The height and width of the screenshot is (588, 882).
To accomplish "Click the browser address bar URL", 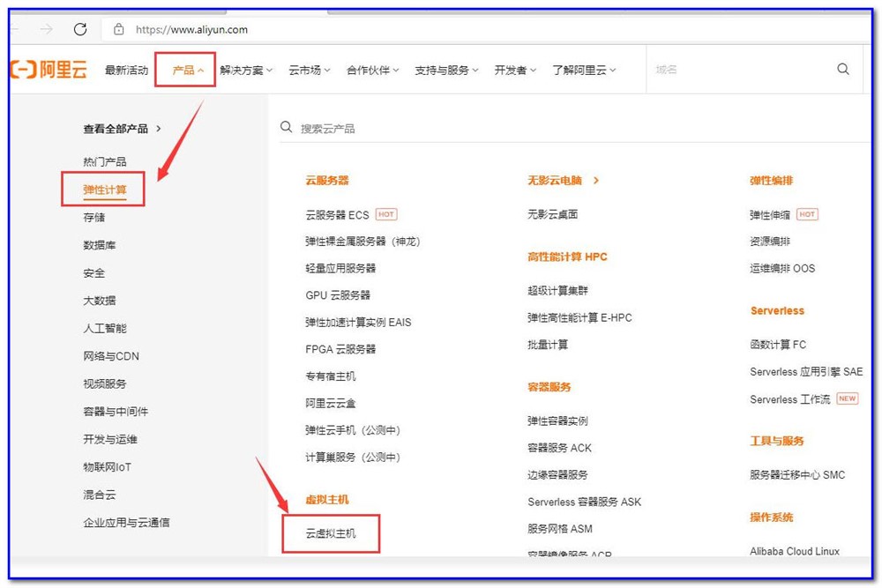I will click(191, 29).
